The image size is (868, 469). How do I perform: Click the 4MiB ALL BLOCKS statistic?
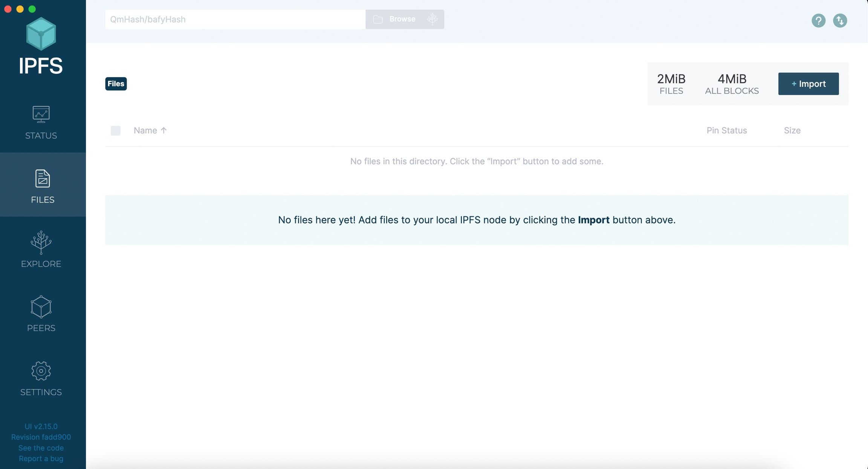point(732,84)
